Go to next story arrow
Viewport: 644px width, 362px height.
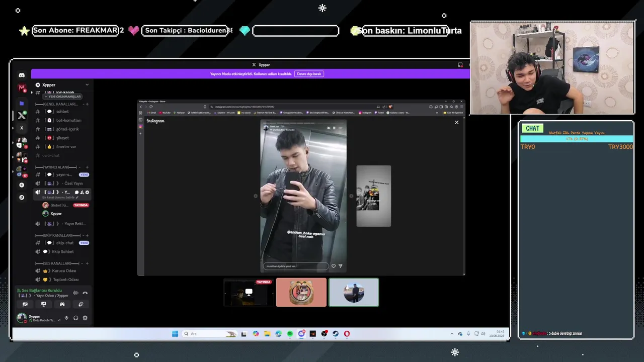351,196
